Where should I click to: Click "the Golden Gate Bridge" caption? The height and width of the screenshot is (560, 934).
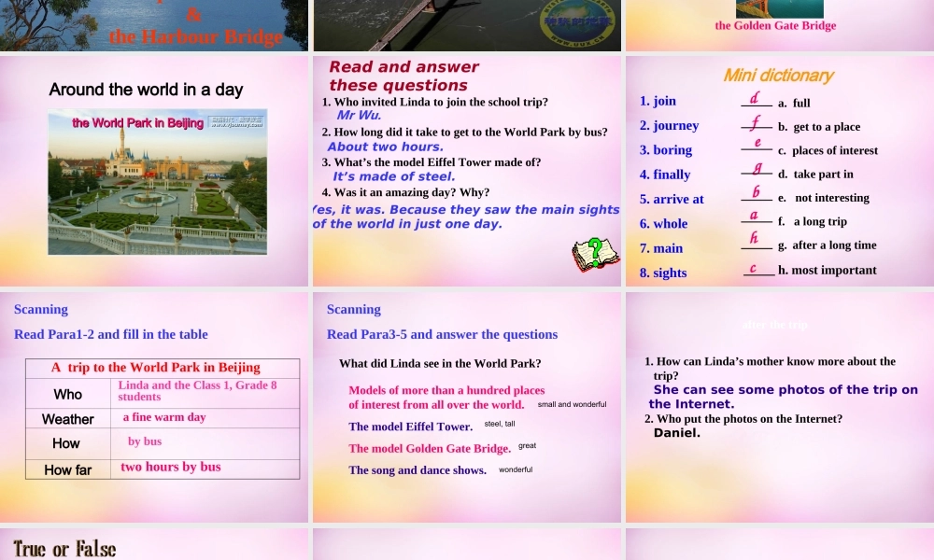(775, 26)
